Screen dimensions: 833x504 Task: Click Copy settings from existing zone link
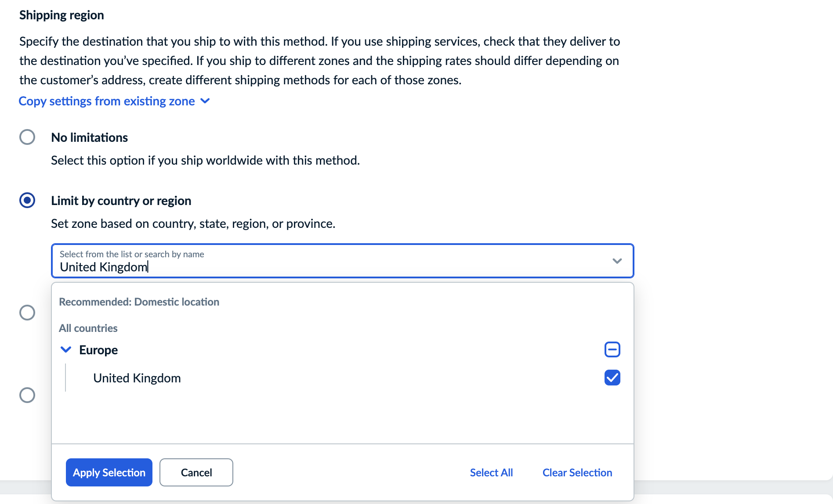[107, 101]
